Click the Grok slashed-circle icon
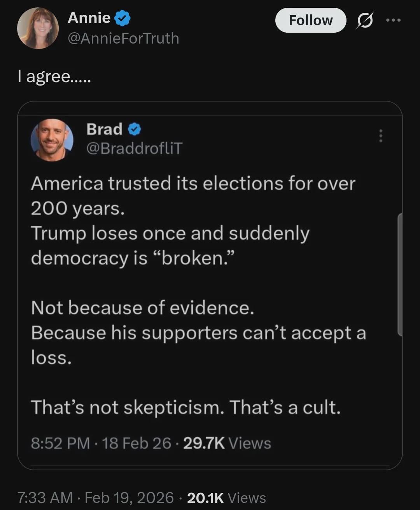The image size is (420, 510). pos(365,20)
